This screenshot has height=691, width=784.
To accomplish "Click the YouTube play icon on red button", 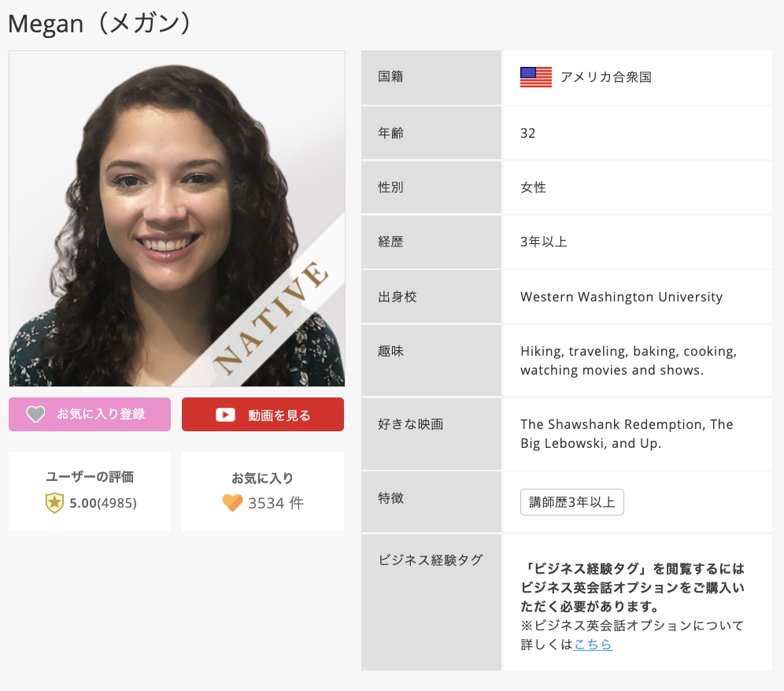I will tap(226, 415).
